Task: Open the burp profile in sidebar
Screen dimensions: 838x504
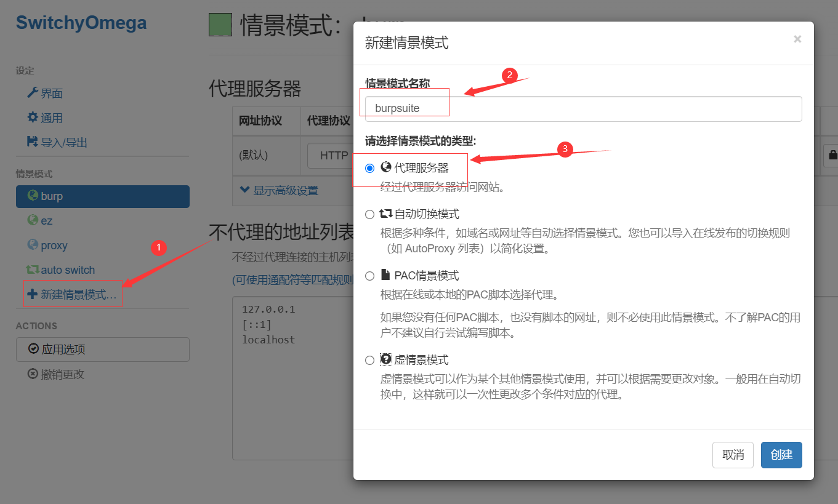Action: tap(102, 196)
